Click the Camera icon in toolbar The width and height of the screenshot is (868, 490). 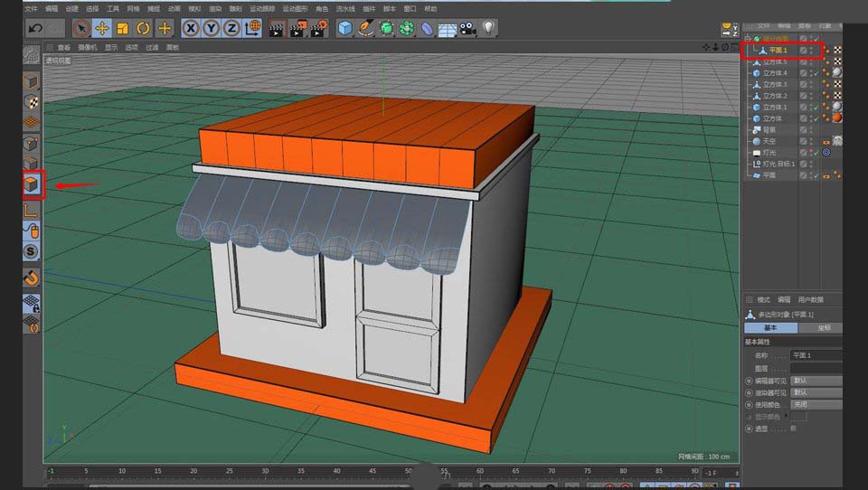(467, 28)
